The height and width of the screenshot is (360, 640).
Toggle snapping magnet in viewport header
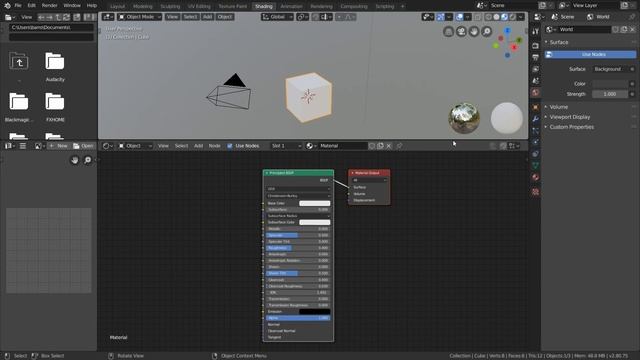[x=316, y=17]
